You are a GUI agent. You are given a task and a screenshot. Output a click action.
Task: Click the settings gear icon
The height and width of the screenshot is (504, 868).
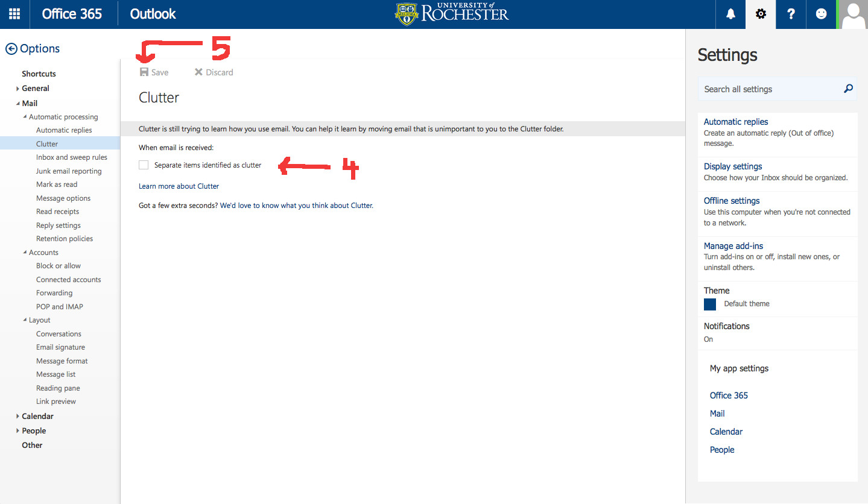point(761,14)
